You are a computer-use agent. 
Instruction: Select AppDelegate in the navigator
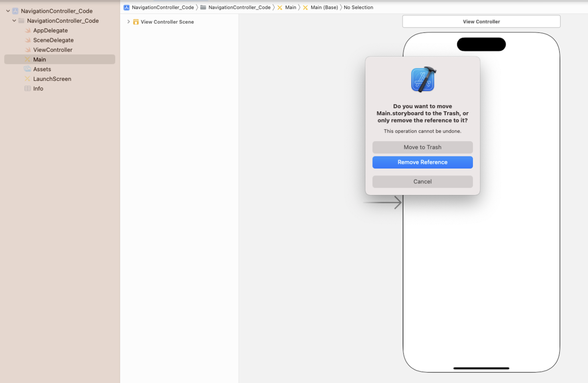(50, 30)
